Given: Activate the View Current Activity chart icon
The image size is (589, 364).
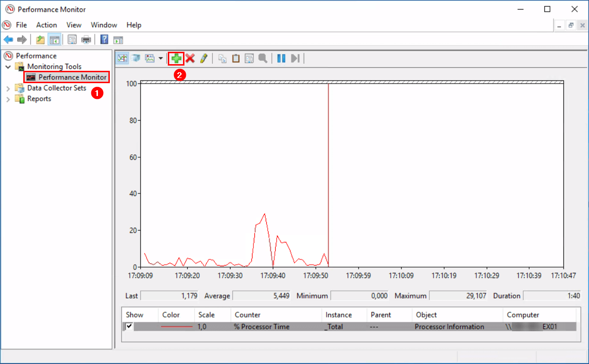Looking at the screenshot, I should click(x=122, y=58).
